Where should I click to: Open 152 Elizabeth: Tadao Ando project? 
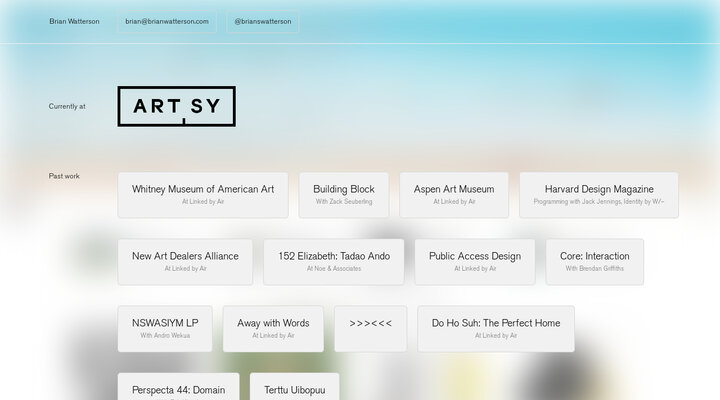click(x=334, y=261)
